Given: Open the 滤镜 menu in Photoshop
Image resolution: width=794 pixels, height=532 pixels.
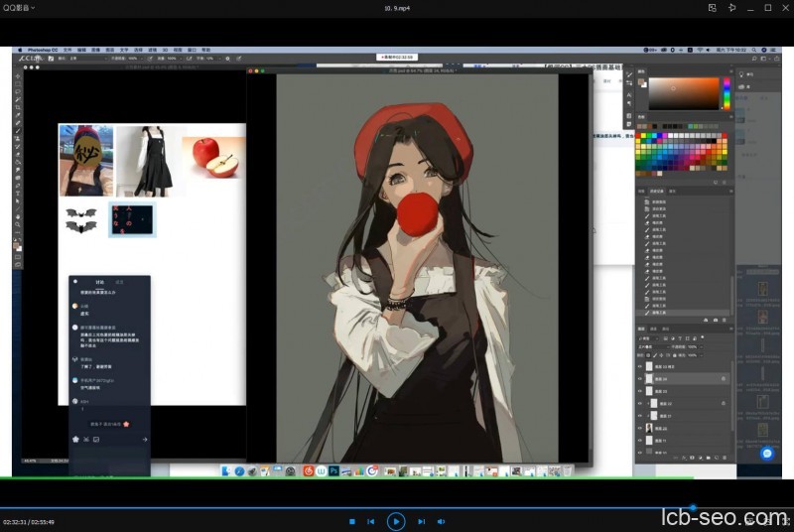Looking at the screenshot, I should tap(151, 50).
